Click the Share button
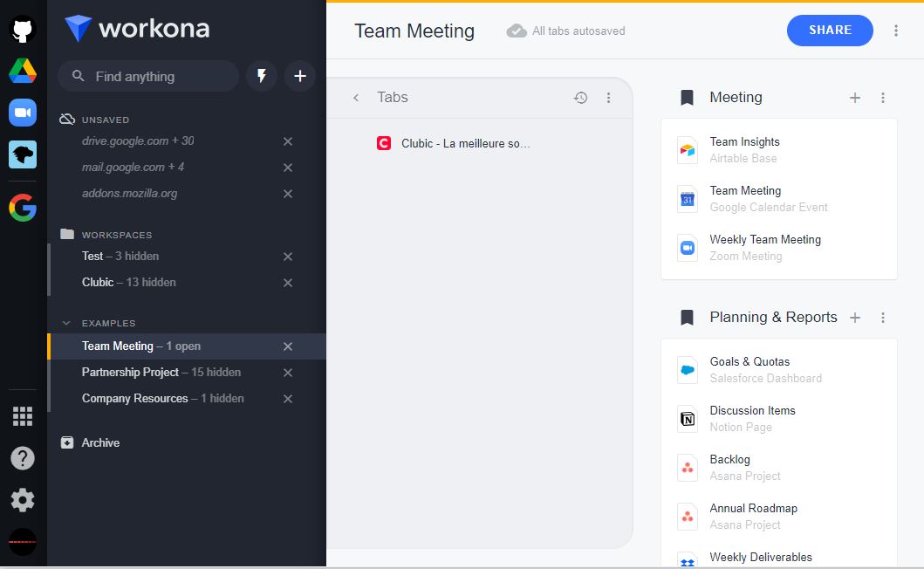Screen dimensions: 924x569 (x=830, y=30)
